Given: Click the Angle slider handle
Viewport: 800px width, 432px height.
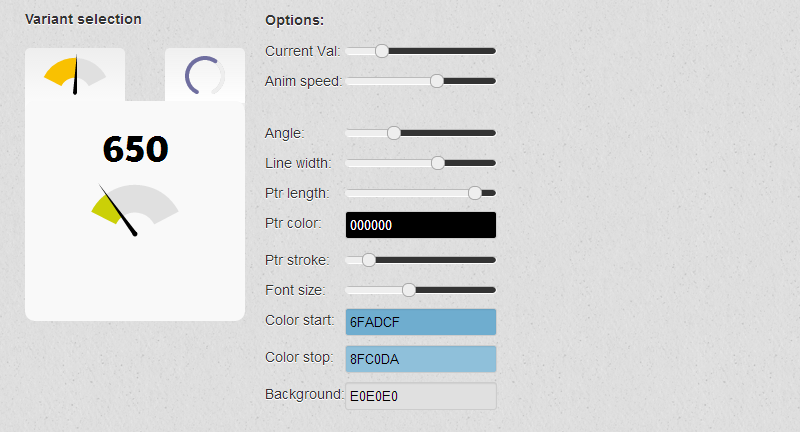Looking at the screenshot, I should pyautogui.click(x=394, y=132).
